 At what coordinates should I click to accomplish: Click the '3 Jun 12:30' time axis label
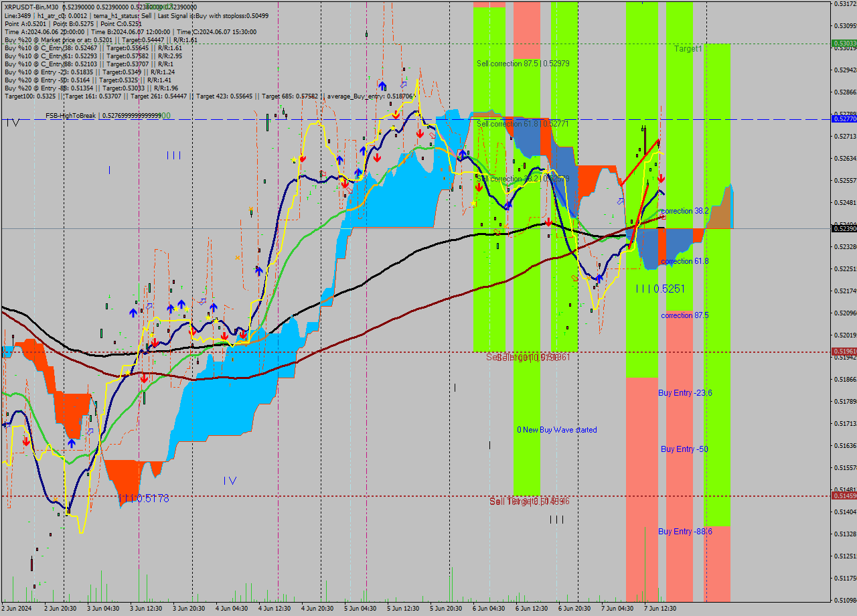(x=146, y=609)
